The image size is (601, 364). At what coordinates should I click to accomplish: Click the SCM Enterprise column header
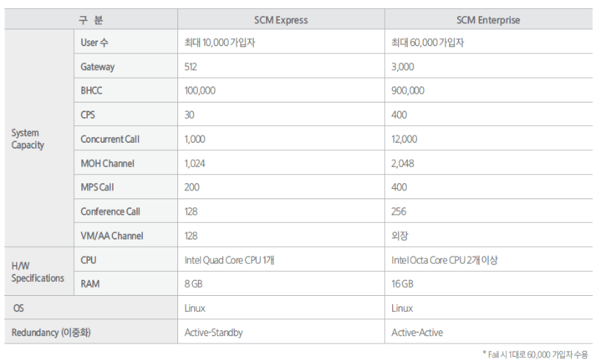pos(488,20)
